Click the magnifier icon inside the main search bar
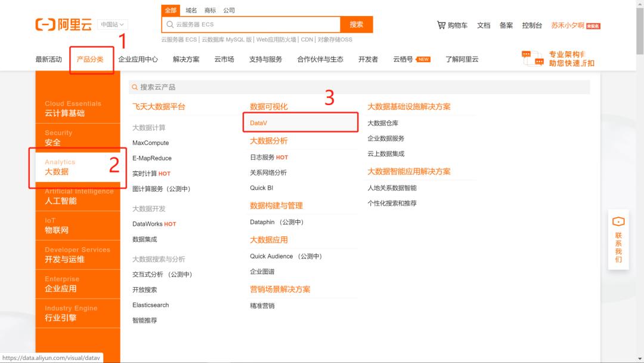The height and width of the screenshot is (363, 644). [x=171, y=25]
